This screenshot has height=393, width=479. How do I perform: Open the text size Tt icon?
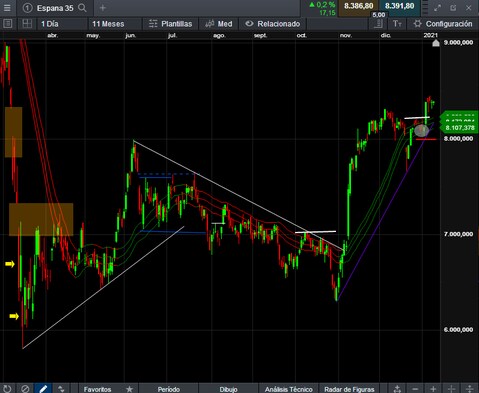tap(397, 24)
